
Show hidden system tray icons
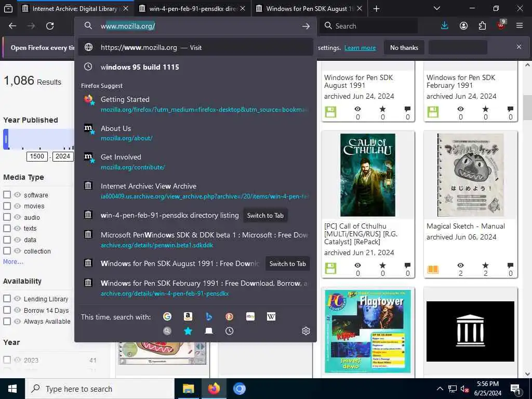(x=440, y=389)
